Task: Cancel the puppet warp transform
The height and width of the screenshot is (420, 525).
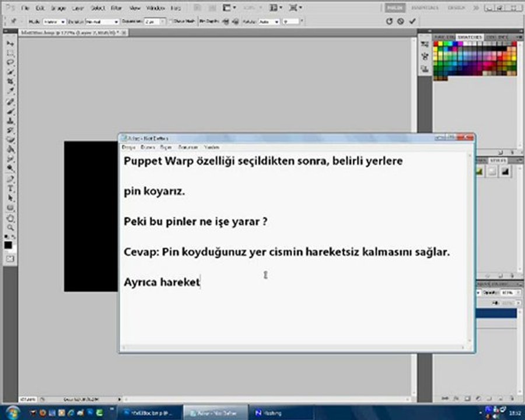Action: pyautogui.click(x=400, y=21)
